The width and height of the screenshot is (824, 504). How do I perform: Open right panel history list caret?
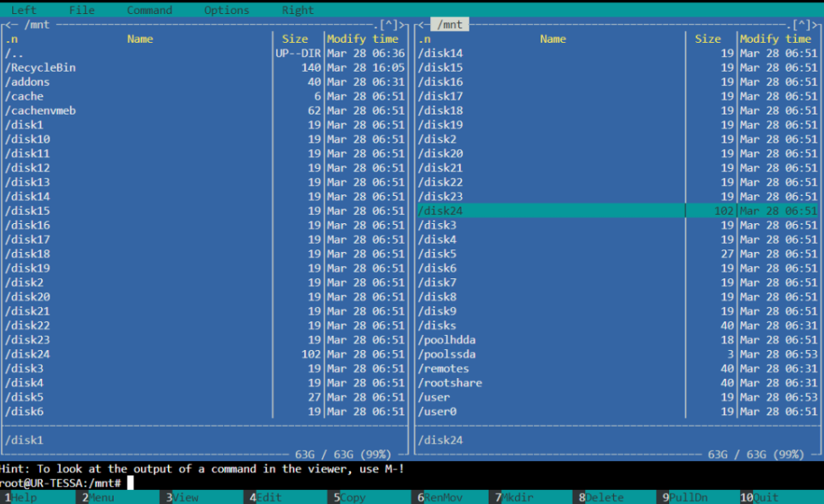pyautogui.click(x=802, y=25)
